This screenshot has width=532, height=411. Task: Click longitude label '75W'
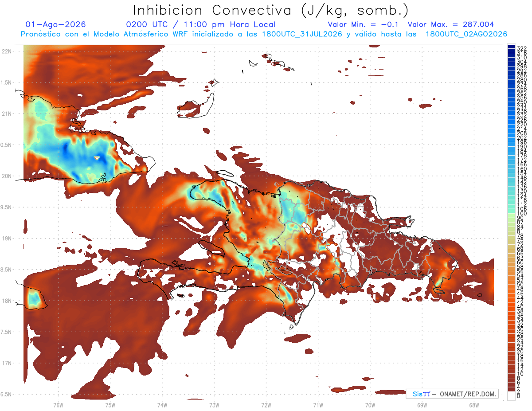coord(110,404)
